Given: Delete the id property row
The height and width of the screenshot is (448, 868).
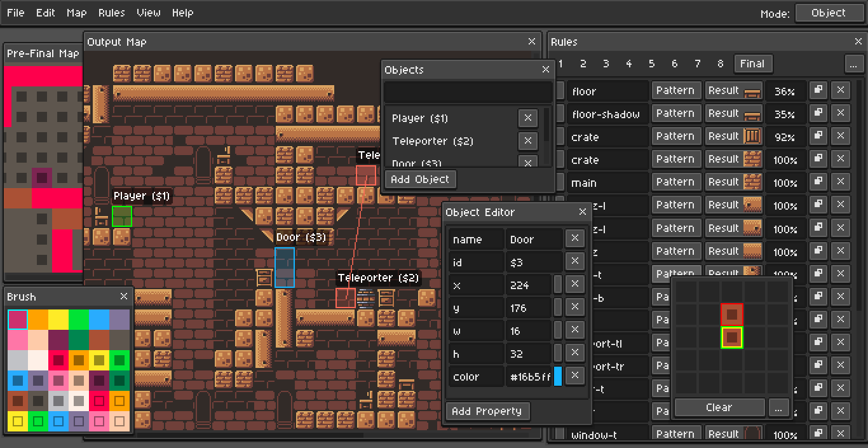Looking at the screenshot, I should coord(574,262).
